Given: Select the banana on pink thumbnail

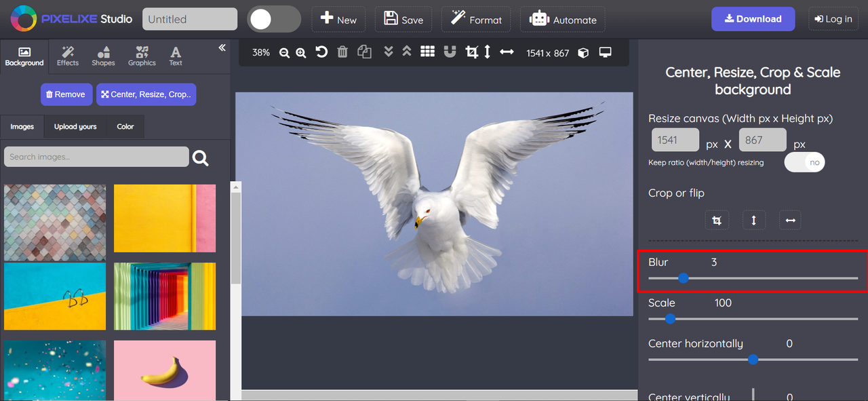Looking at the screenshot, I should tap(165, 370).
